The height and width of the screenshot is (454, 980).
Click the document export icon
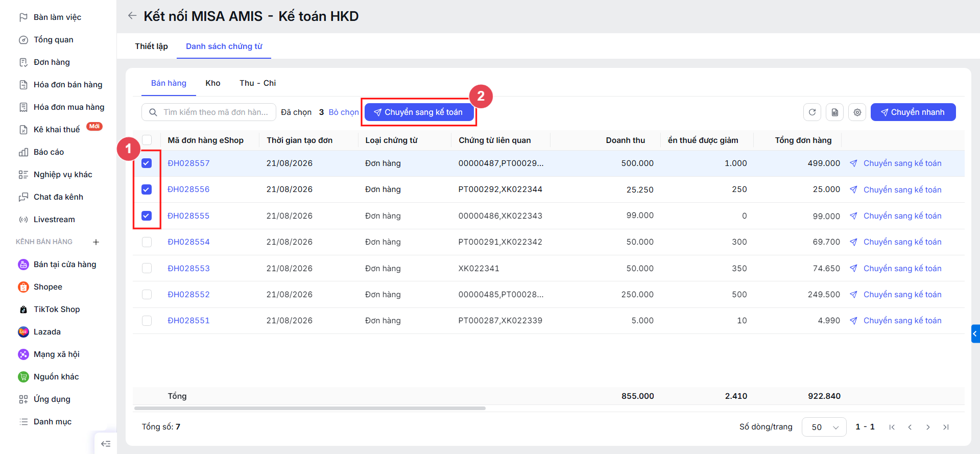834,112
